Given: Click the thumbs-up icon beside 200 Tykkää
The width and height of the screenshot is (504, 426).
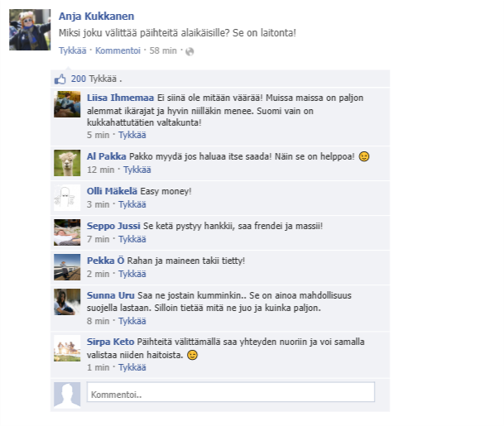Looking at the screenshot, I should (60, 79).
